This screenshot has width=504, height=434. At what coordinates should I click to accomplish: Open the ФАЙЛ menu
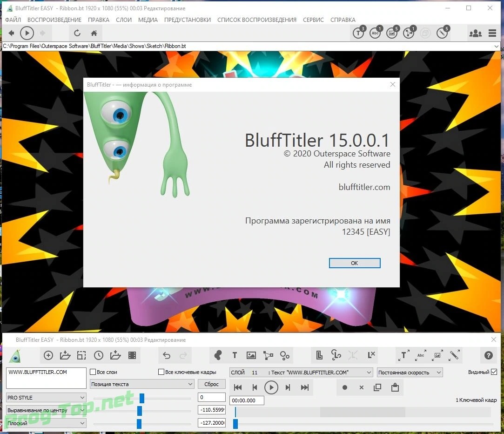pos(13,20)
